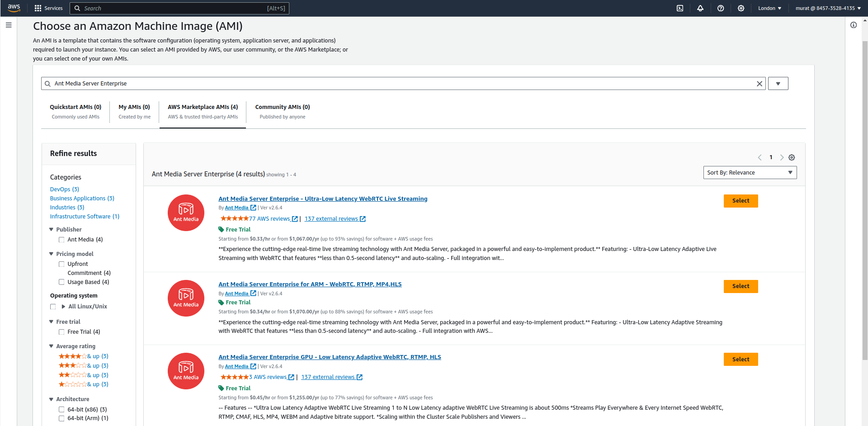Click the Ant Media logo of ARM listing
The height and width of the screenshot is (426, 868).
click(186, 298)
